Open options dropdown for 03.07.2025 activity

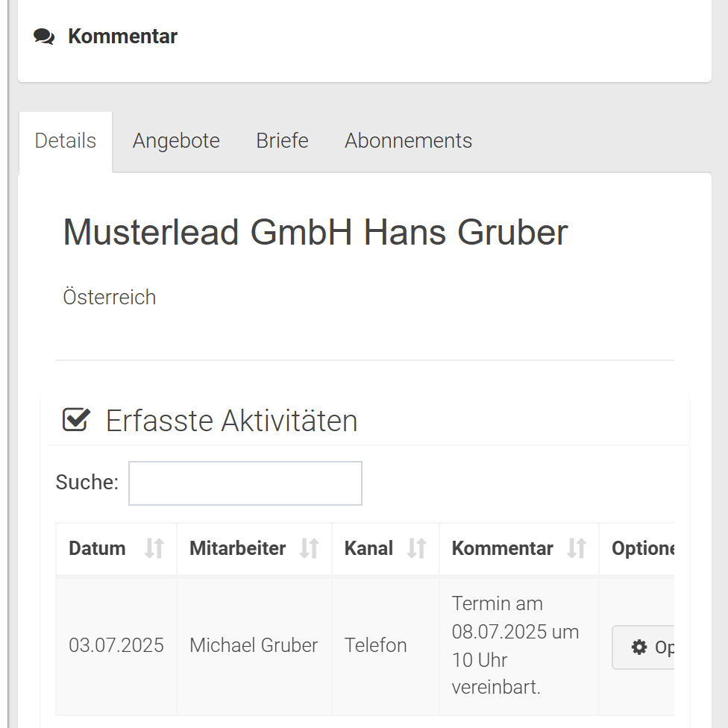[643, 647]
